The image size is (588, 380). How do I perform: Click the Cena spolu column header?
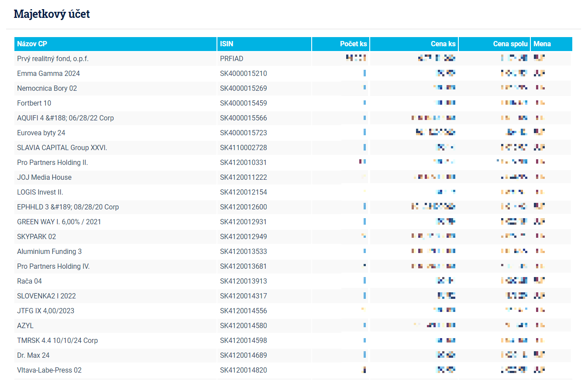click(495, 44)
